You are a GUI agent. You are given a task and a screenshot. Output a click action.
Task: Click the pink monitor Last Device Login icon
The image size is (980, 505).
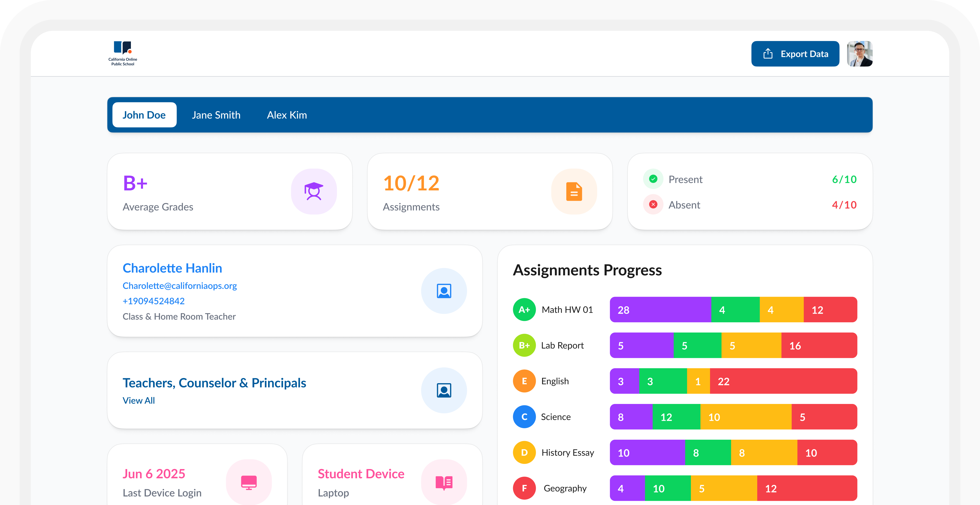tap(249, 482)
